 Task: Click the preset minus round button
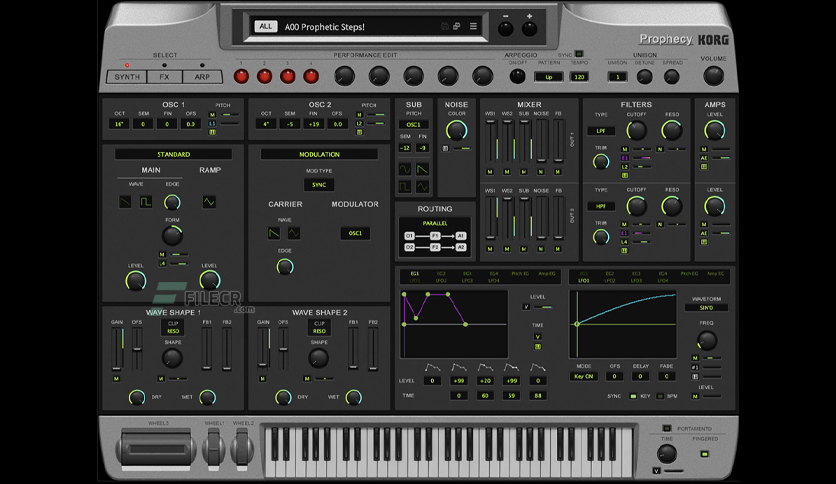click(505, 29)
